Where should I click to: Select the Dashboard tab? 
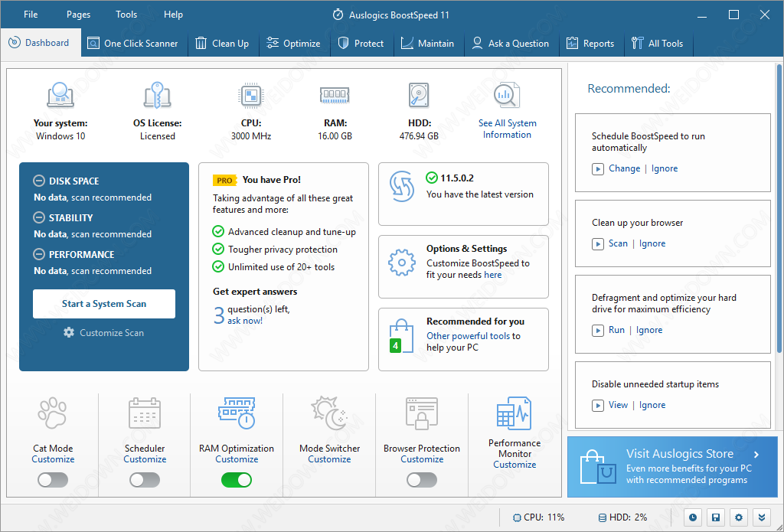tap(40, 43)
